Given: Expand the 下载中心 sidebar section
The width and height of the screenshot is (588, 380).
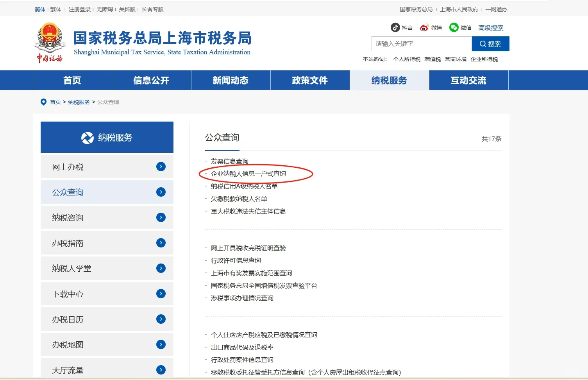Looking at the screenshot, I should (161, 294).
